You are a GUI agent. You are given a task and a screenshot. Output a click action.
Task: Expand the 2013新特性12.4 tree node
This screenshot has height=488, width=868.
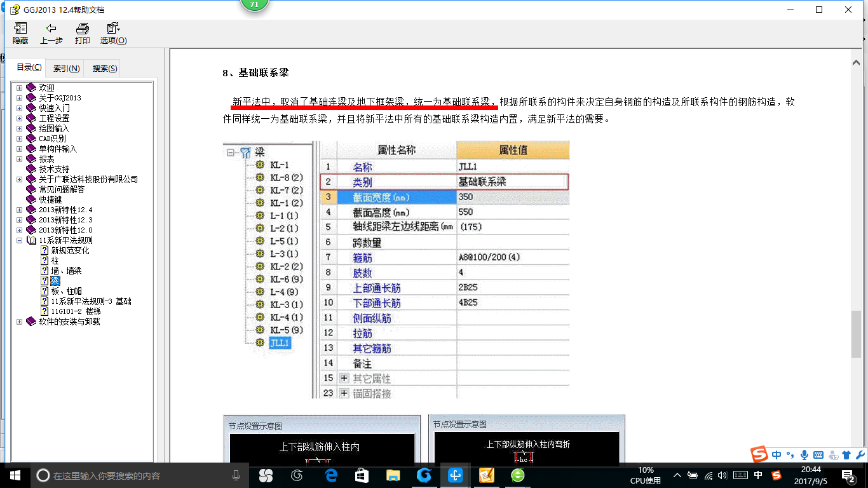19,210
